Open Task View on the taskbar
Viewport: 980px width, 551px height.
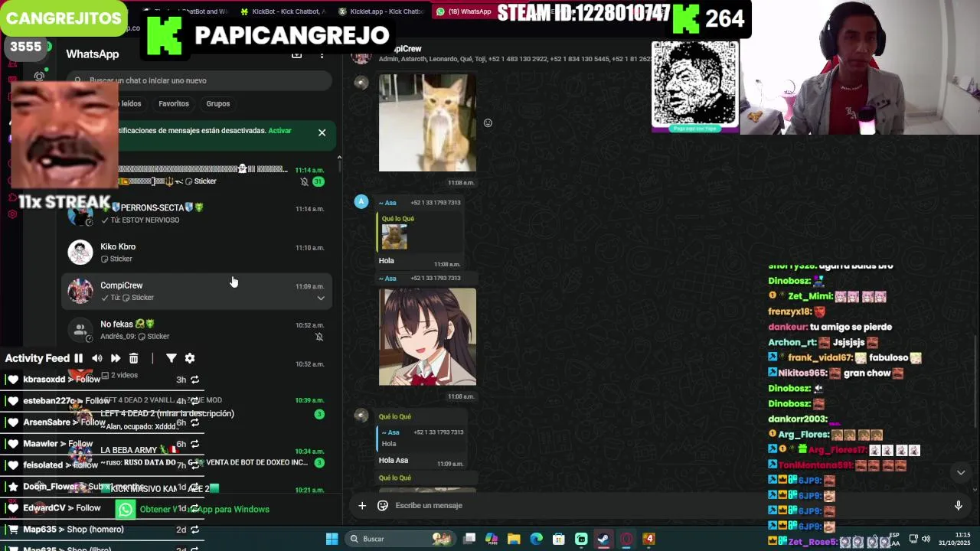pyautogui.click(x=469, y=539)
